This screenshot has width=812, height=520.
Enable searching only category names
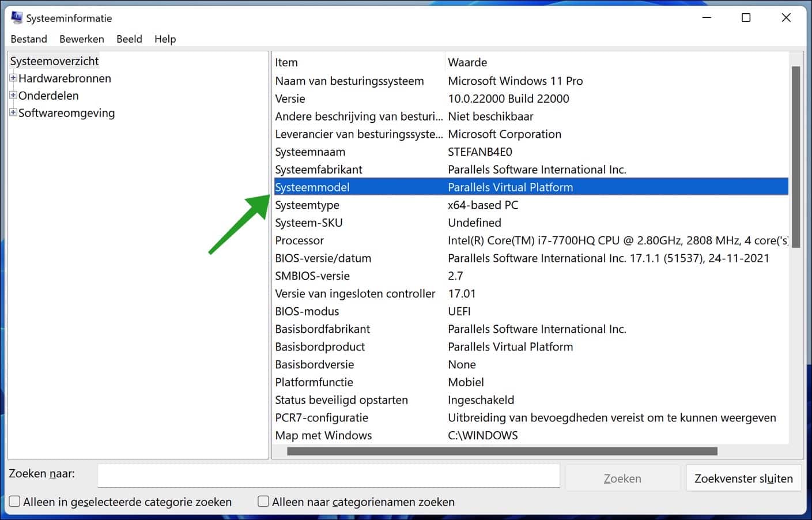263,502
